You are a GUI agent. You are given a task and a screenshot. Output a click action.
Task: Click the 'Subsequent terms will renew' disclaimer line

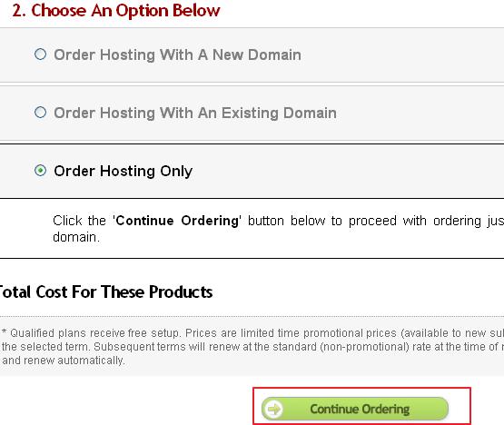point(252,347)
